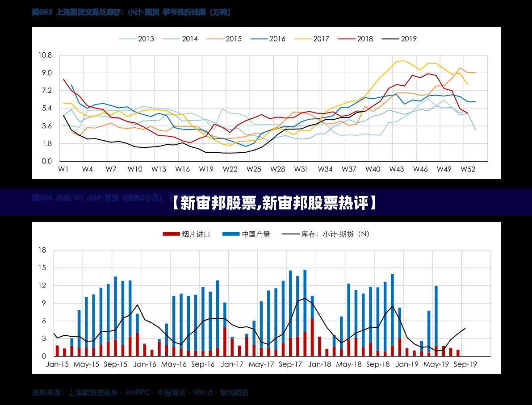The image size is (532, 405).
Task: Click the 12 y-axis value
Action: pyautogui.click(x=42, y=286)
